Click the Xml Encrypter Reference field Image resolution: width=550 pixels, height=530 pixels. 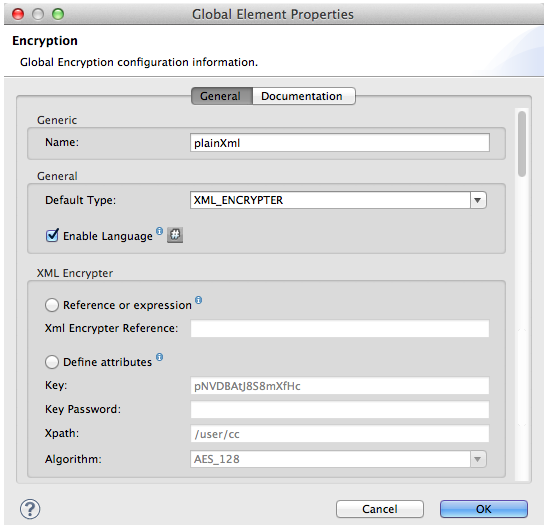[x=340, y=328]
